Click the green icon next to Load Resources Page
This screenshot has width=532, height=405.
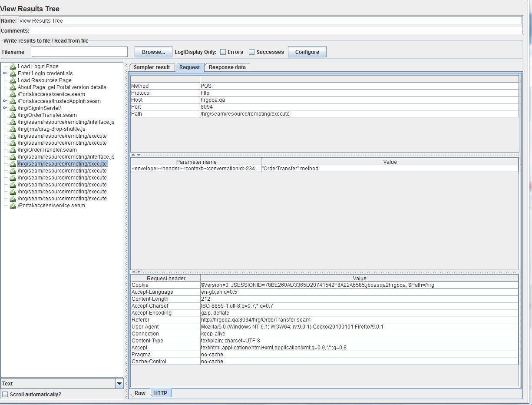(x=13, y=80)
